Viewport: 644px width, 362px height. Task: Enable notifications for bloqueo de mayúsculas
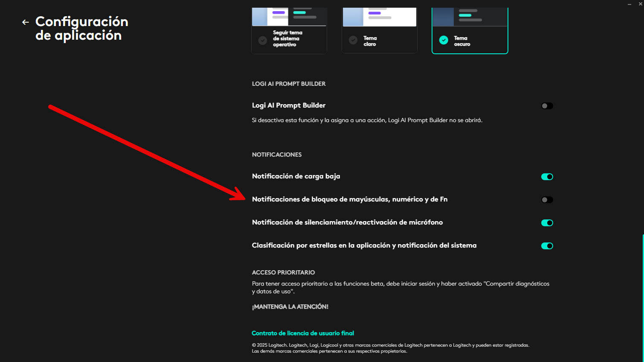pyautogui.click(x=547, y=200)
